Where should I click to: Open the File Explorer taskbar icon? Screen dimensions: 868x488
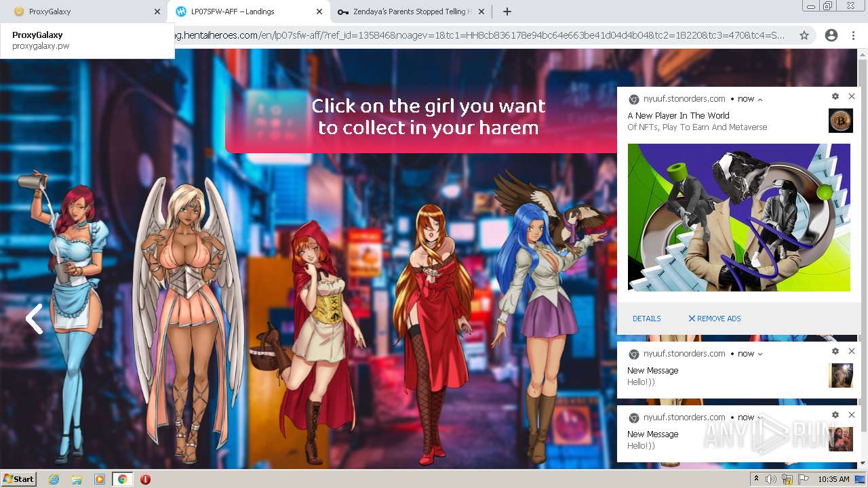77,479
